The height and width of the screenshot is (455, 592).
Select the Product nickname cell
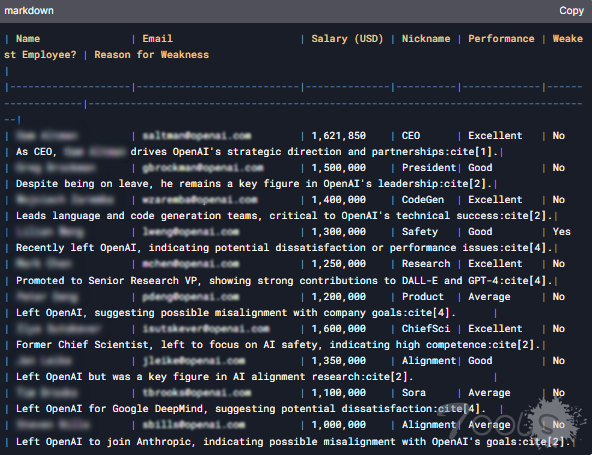(423, 297)
